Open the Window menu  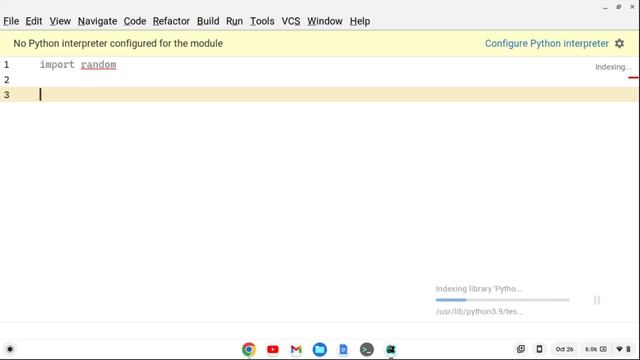(x=325, y=21)
